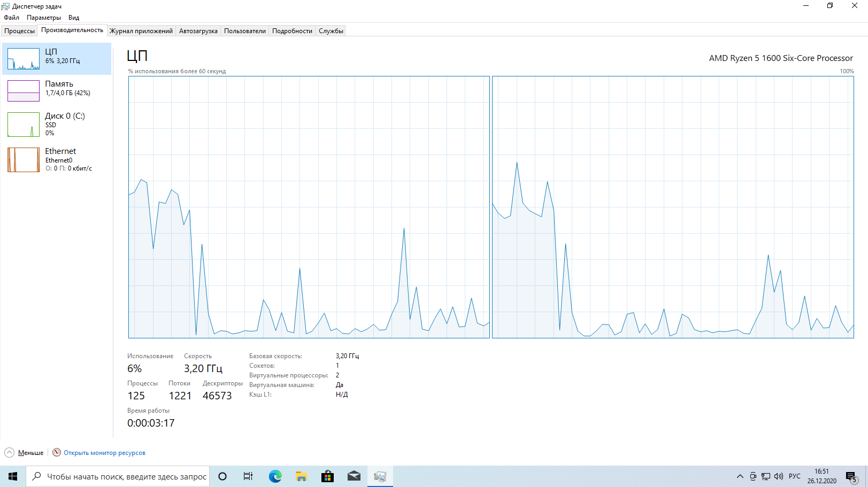The image size is (868, 487).
Task: Click the volume speaker tray icon
Action: tap(779, 476)
